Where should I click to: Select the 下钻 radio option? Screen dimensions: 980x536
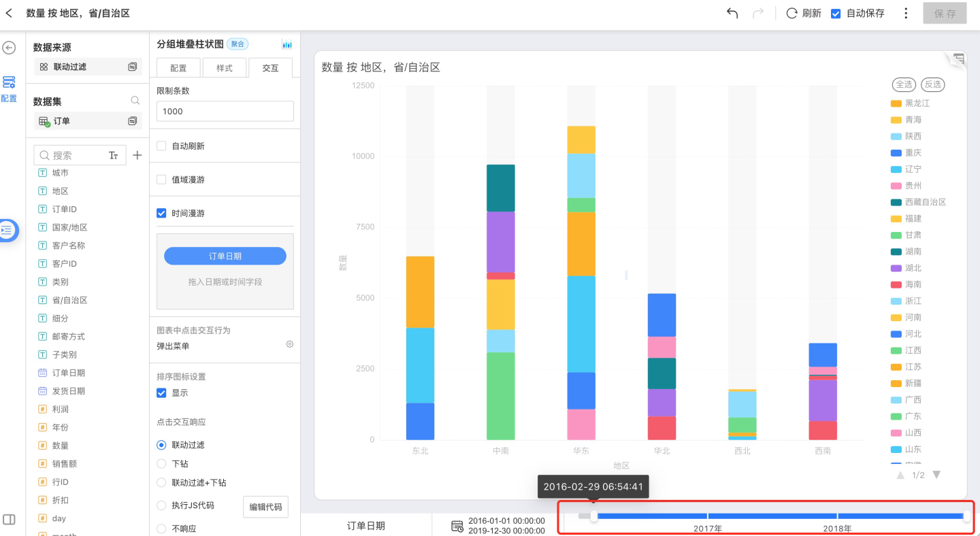161,464
